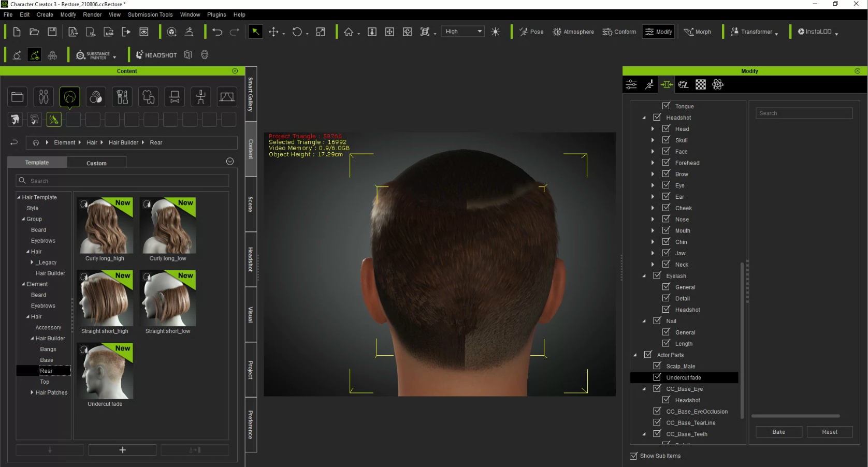Toggle the Mouth checkbox
This screenshot has width=868, height=467.
666,230
